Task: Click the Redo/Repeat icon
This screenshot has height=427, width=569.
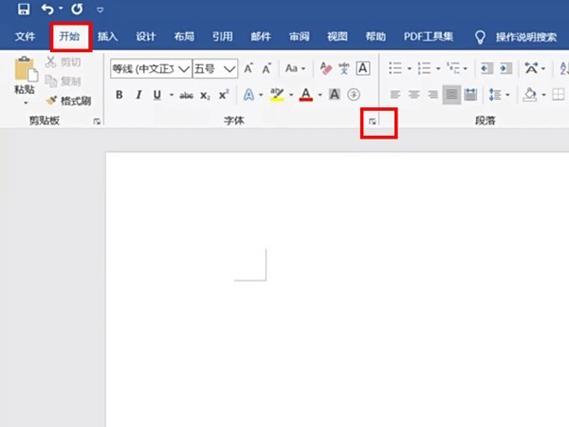Action: tap(77, 9)
